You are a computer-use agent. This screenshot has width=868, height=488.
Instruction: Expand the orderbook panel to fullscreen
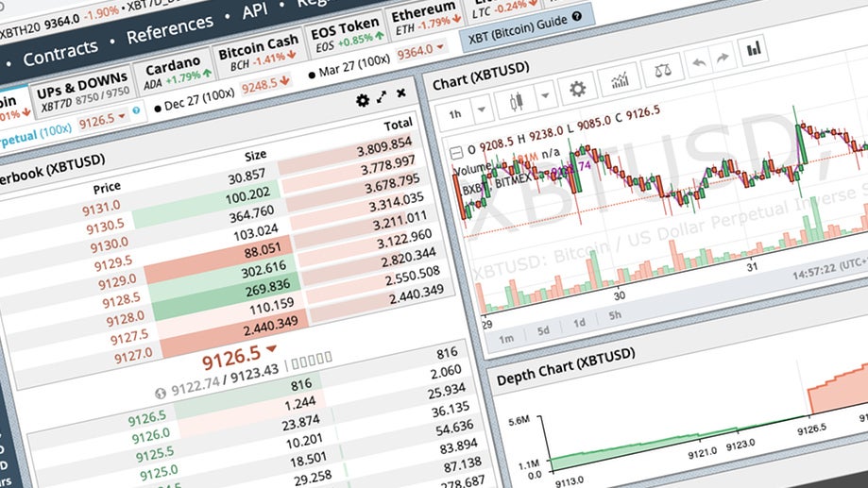pos(383,97)
